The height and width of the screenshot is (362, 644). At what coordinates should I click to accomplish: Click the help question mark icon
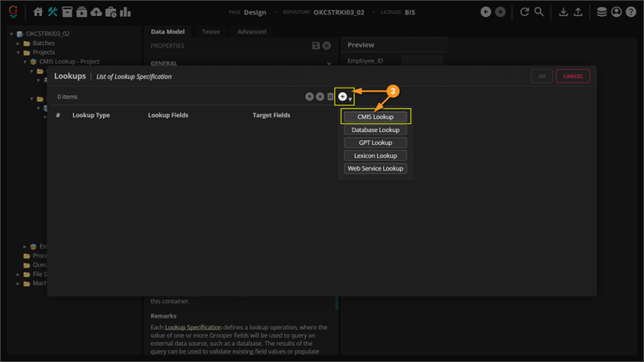(630, 12)
